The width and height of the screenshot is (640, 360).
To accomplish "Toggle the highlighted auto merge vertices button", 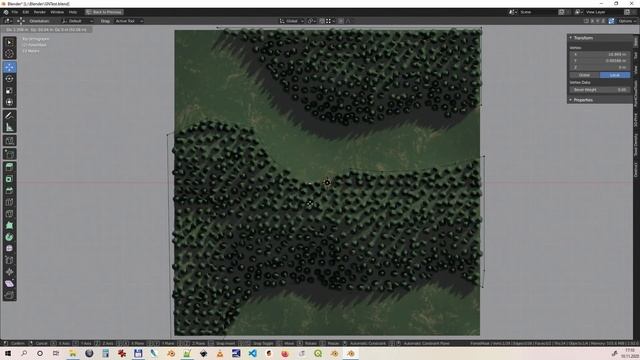I will 611,21.
